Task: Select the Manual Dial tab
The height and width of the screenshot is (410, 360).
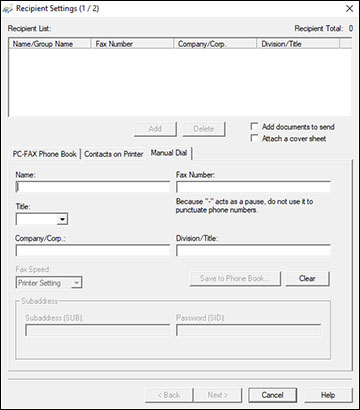Action: click(169, 153)
